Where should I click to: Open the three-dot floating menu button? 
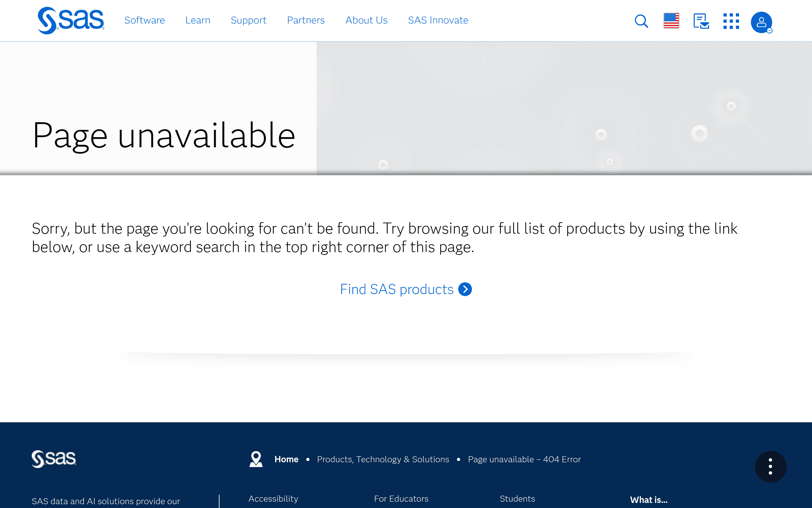(x=770, y=466)
